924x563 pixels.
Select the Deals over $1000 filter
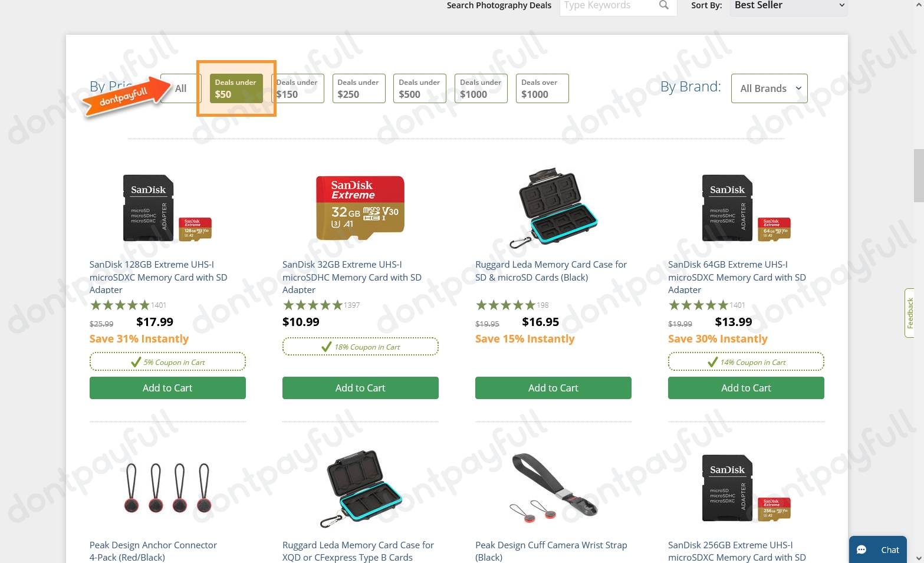[542, 88]
